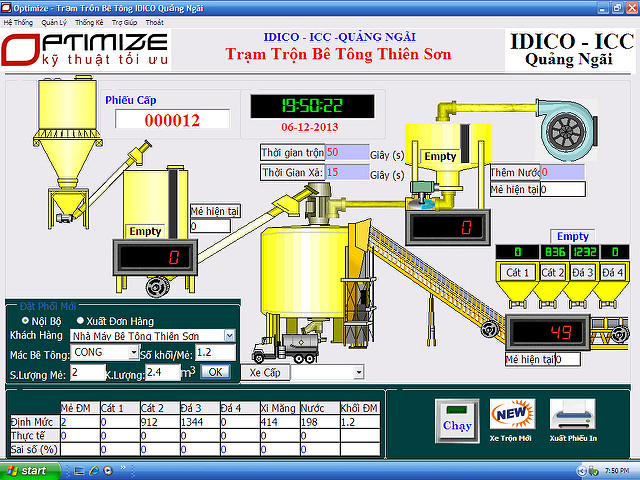Expand the quick launch chevron
Viewport: 640px width, 480px height.
[x=123, y=468]
